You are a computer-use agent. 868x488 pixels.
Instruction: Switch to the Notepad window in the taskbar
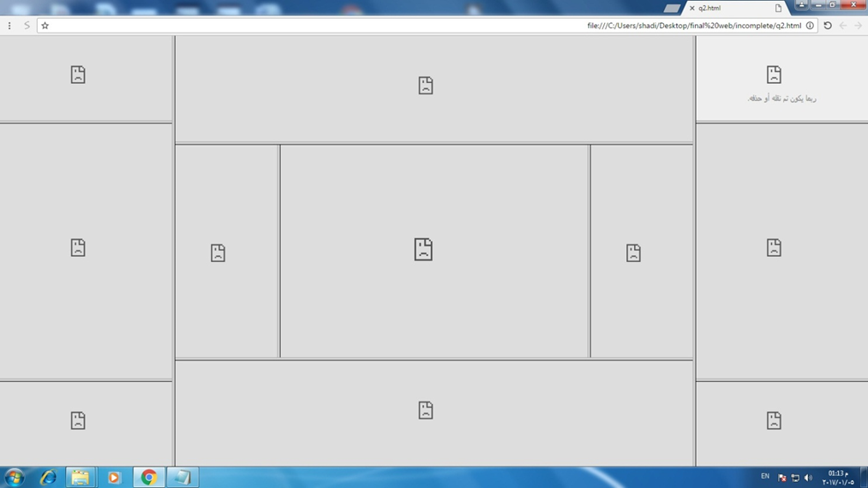click(x=183, y=477)
